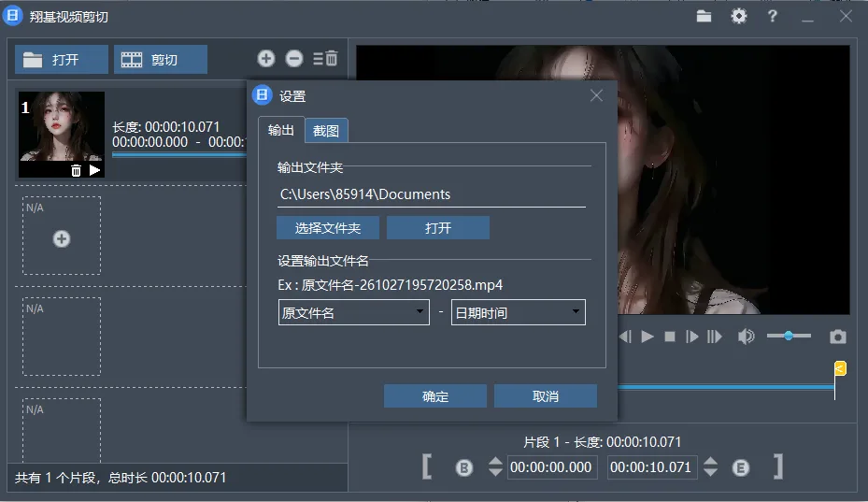Step forward one frame
868x502 pixels.
click(x=692, y=337)
